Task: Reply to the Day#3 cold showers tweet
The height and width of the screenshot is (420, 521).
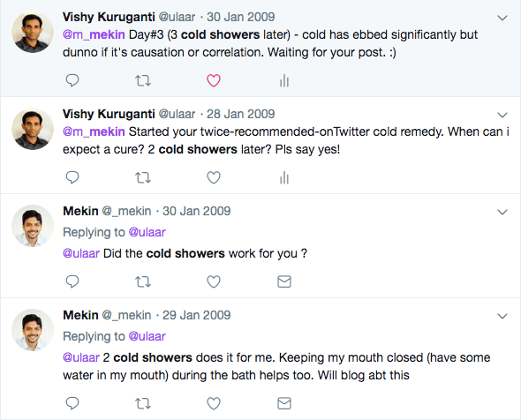Action: point(72,80)
